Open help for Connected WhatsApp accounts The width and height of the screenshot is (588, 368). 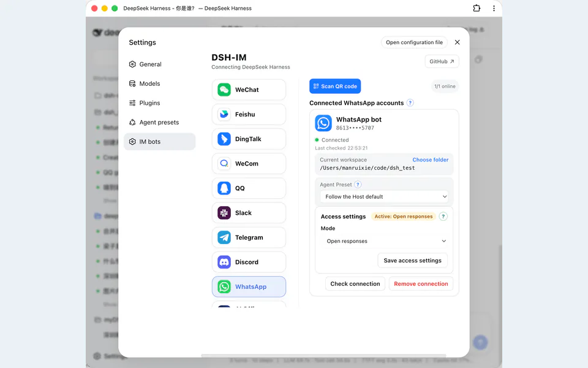point(410,102)
